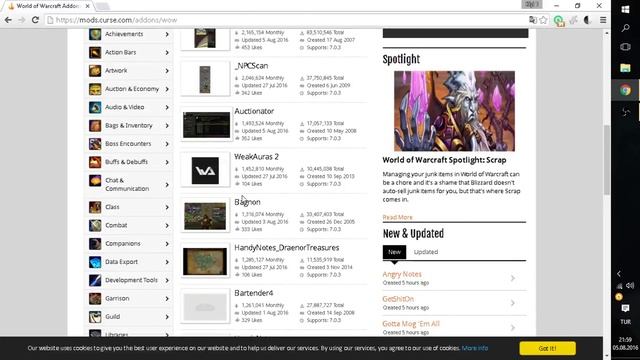
Task: Expand the Boss Encounters chevron
Action: click(x=167, y=144)
